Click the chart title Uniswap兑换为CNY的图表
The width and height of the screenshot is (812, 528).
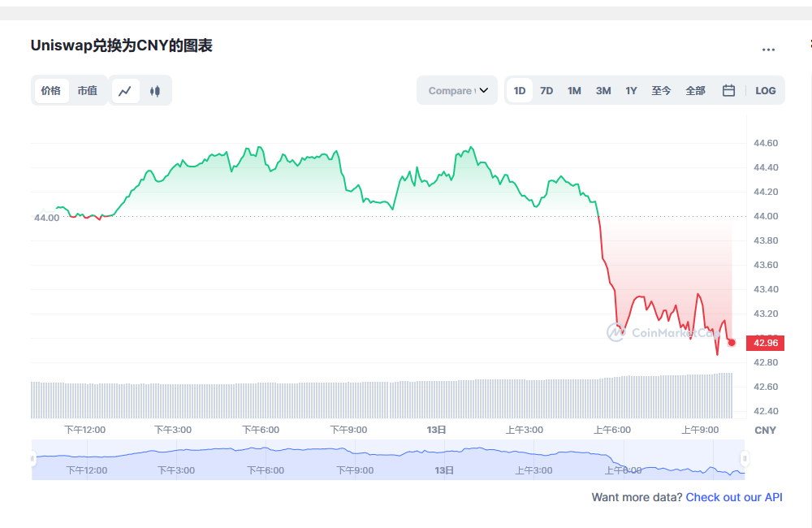click(122, 45)
